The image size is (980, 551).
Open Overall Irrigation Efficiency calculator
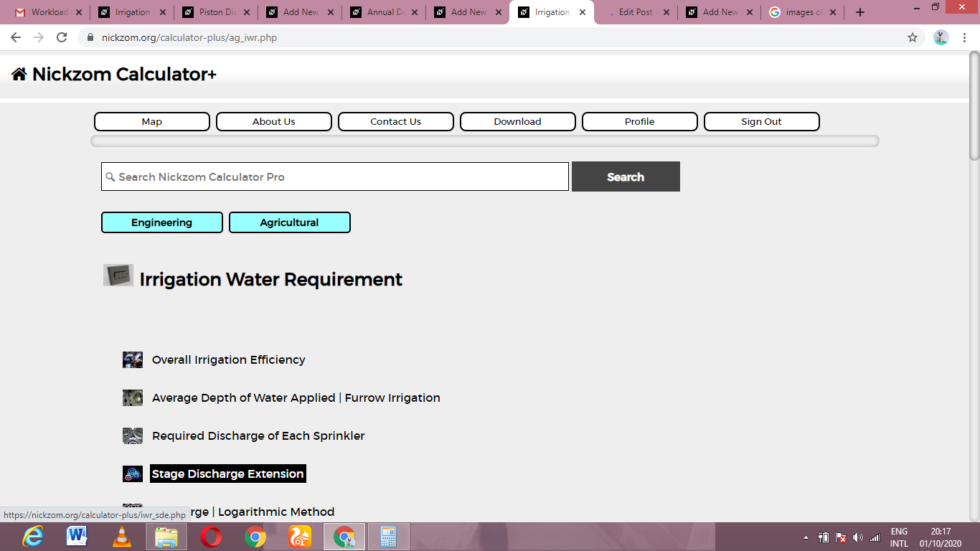click(229, 360)
